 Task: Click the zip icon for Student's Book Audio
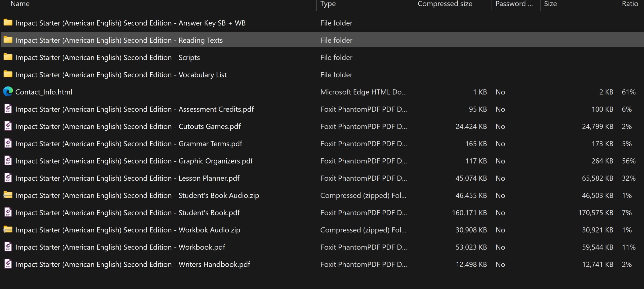tap(8, 195)
